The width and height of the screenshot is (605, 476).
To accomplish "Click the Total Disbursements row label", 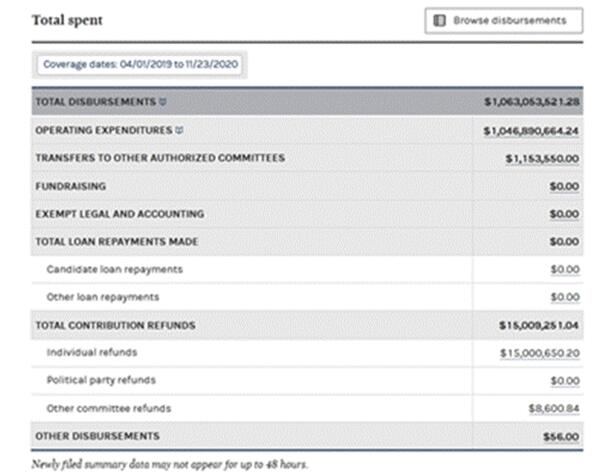I will (95, 102).
